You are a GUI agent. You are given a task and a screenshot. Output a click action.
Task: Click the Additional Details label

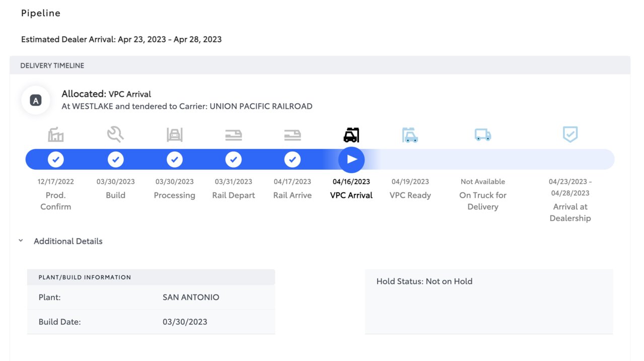(x=68, y=241)
